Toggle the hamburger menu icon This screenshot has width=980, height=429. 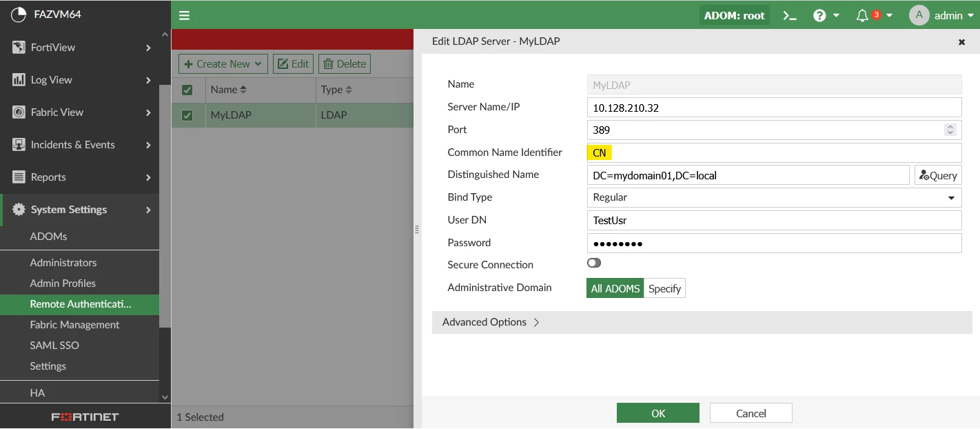[184, 15]
